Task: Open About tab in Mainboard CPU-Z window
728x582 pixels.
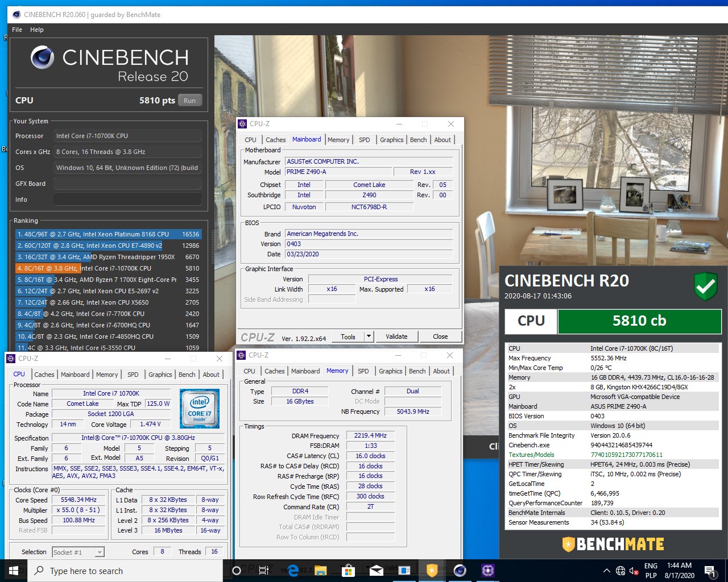Action: [x=442, y=140]
